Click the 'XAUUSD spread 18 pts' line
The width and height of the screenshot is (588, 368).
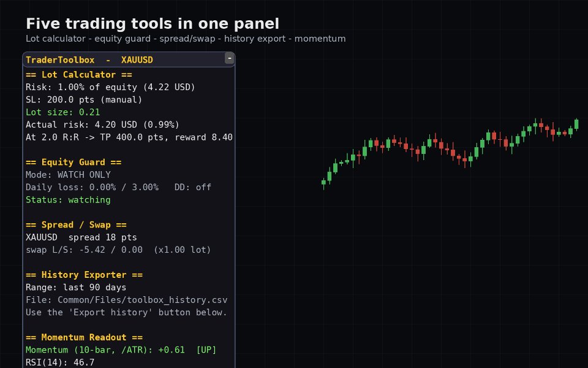pyautogui.click(x=81, y=237)
